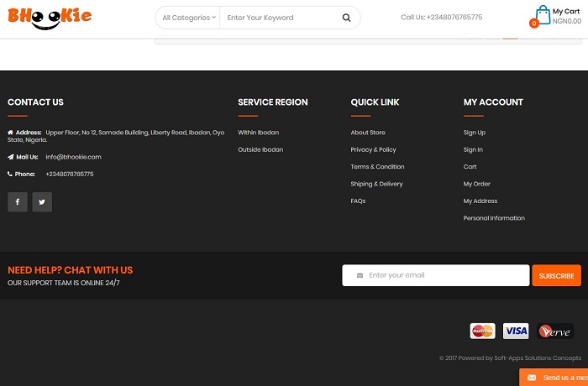Viewport: 588px width, 386px height.
Task: Open the Facebook social icon
Action: point(18,201)
